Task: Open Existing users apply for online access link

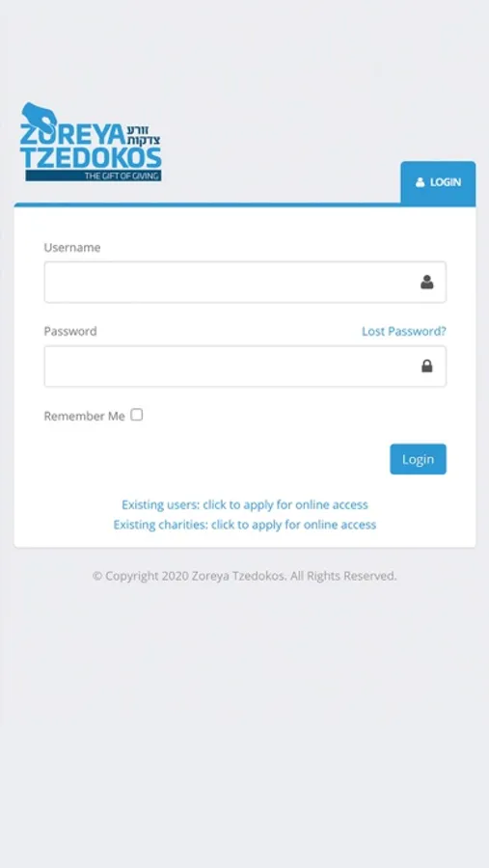Action: (245, 504)
